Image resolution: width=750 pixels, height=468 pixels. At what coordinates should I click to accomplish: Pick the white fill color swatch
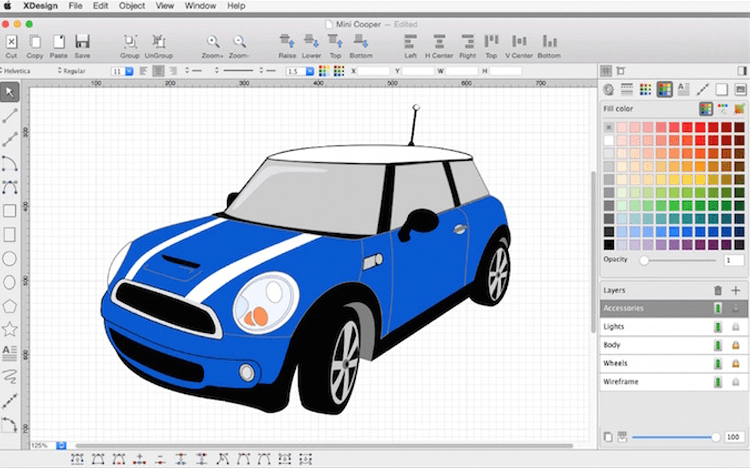(608, 140)
